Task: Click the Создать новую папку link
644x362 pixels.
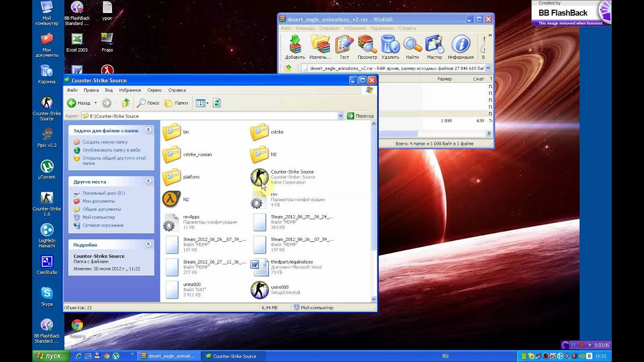Action: point(105,142)
